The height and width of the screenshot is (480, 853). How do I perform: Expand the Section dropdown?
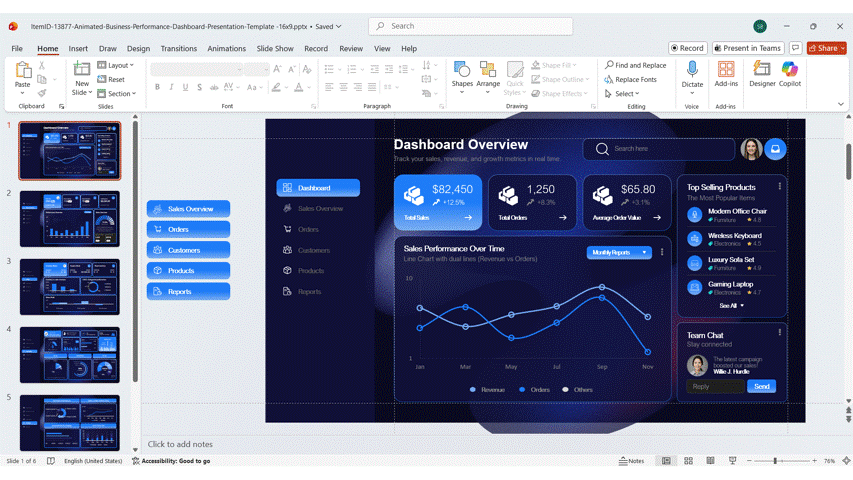click(x=116, y=94)
